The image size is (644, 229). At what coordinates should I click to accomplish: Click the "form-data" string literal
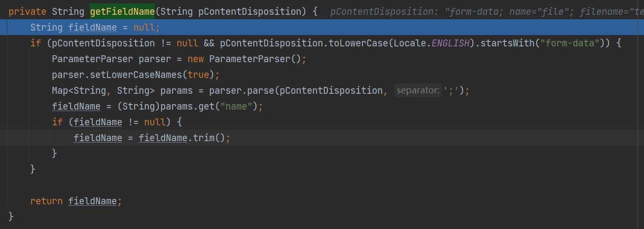(570, 43)
